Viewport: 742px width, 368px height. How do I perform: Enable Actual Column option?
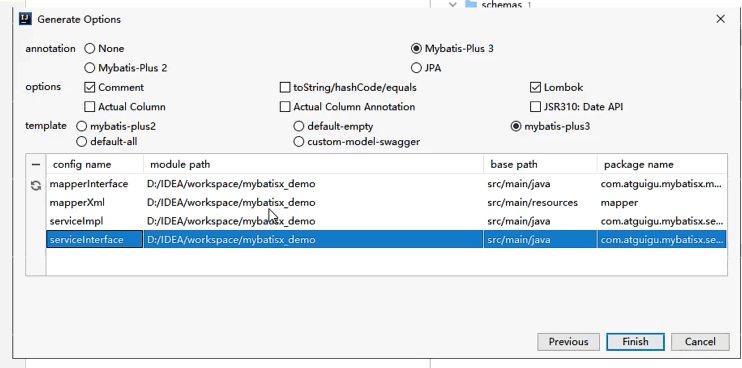click(125, 107)
